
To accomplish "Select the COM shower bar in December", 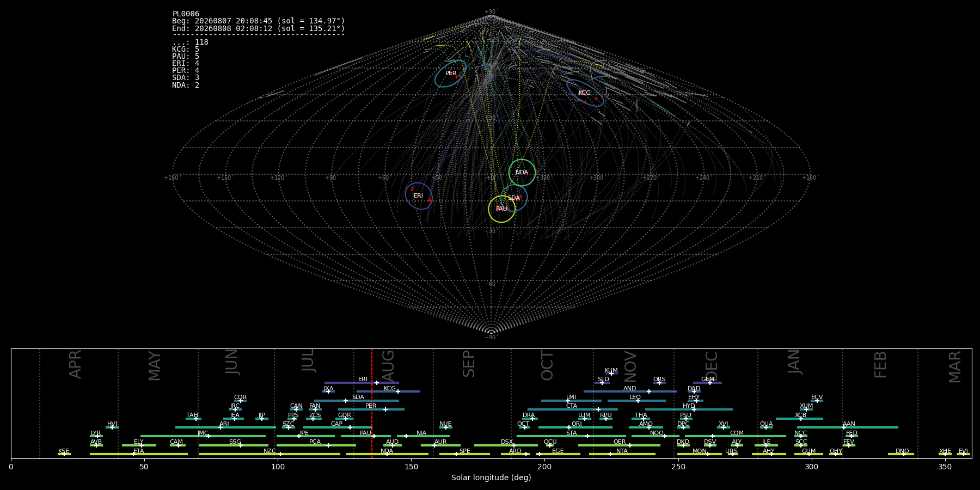I will pos(736,436).
